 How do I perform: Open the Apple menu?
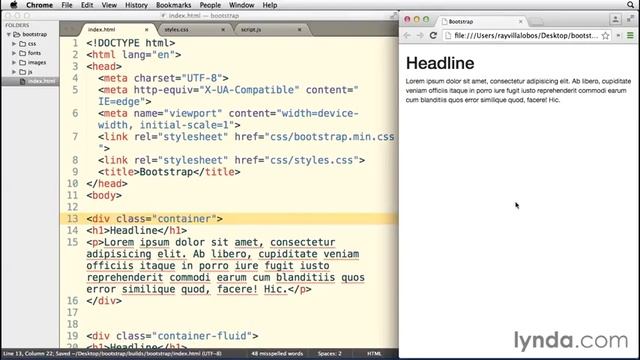[x=13, y=5]
